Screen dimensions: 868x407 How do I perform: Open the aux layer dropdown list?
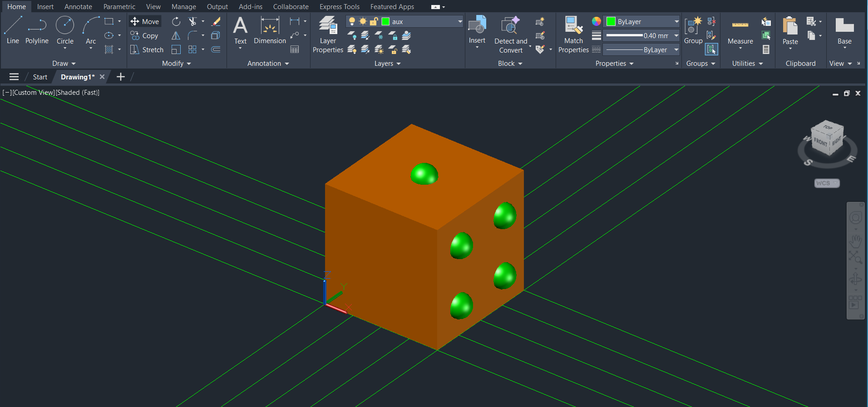tap(459, 21)
